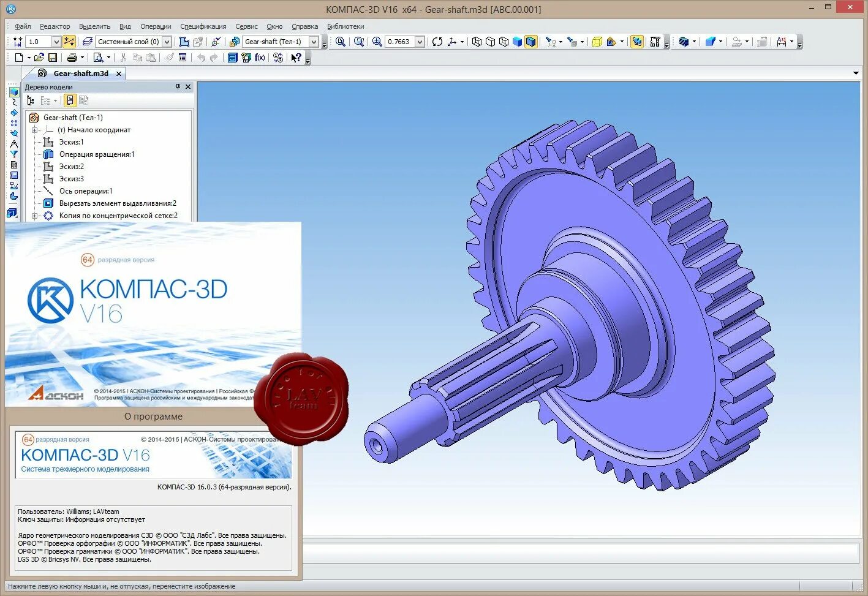Open a file using the folder icon
Image resolution: width=868 pixels, height=596 pixels.
click(39, 58)
